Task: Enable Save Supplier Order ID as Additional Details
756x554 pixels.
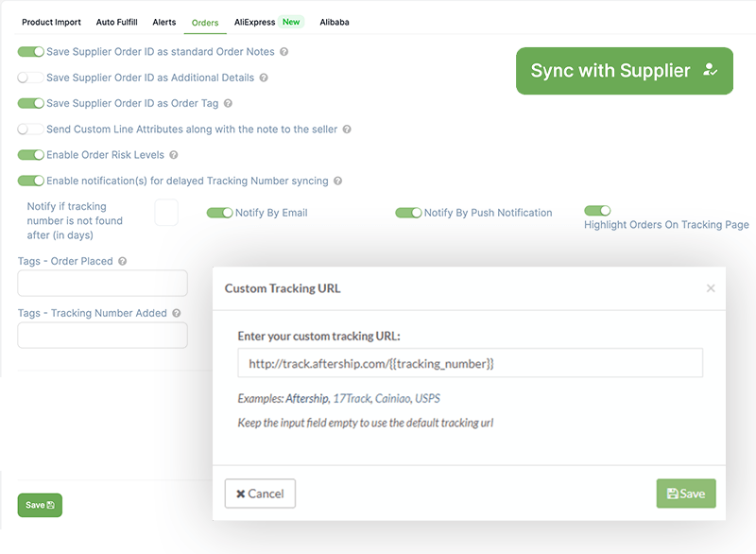Action: click(31, 78)
